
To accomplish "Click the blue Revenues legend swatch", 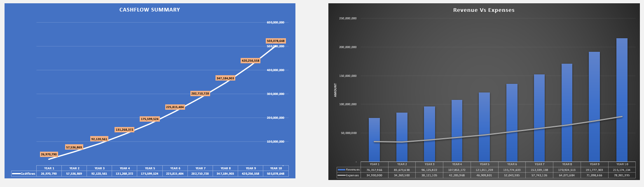I will click(x=341, y=169).
